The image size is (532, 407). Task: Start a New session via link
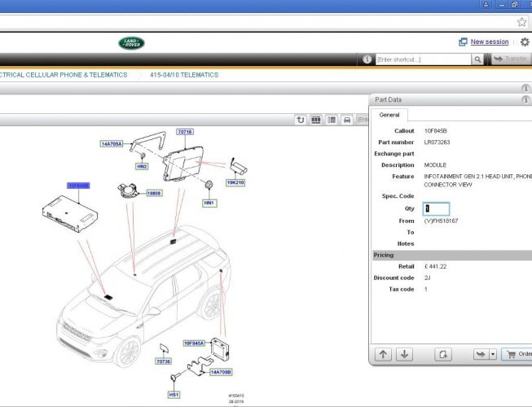pos(490,42)
